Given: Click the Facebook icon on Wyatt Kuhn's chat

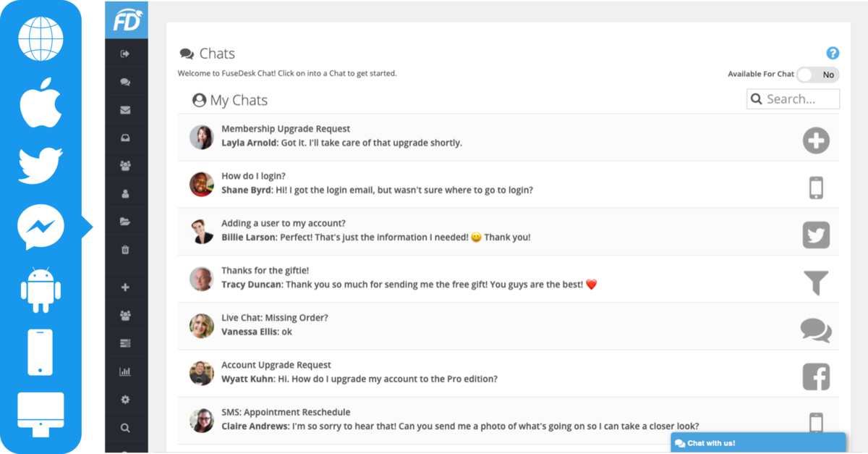Looking at the screenshot, I should (x=817, y=376).
